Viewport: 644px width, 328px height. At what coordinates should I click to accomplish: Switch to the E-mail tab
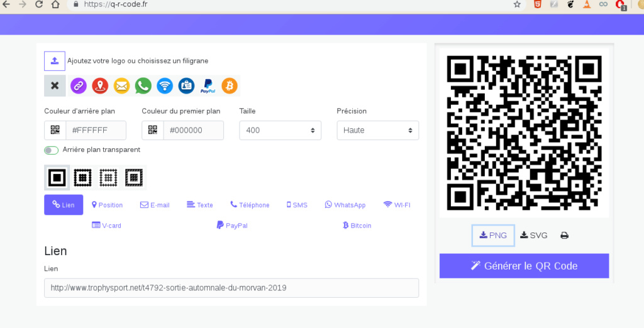(x=155, y=205)
